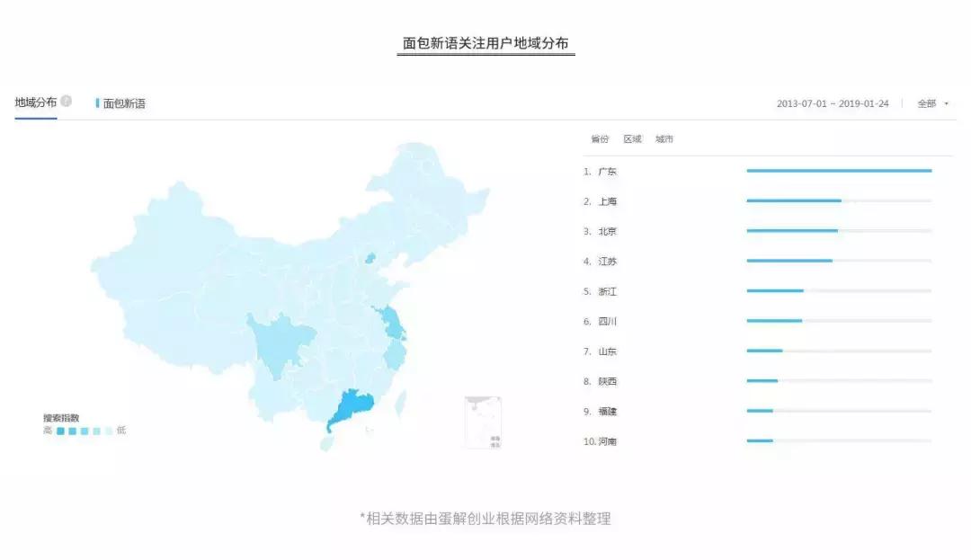Viewport: 971px width, 560px height.
Task: Click the info icon beside 地域分布
Action: click(67, 102)
